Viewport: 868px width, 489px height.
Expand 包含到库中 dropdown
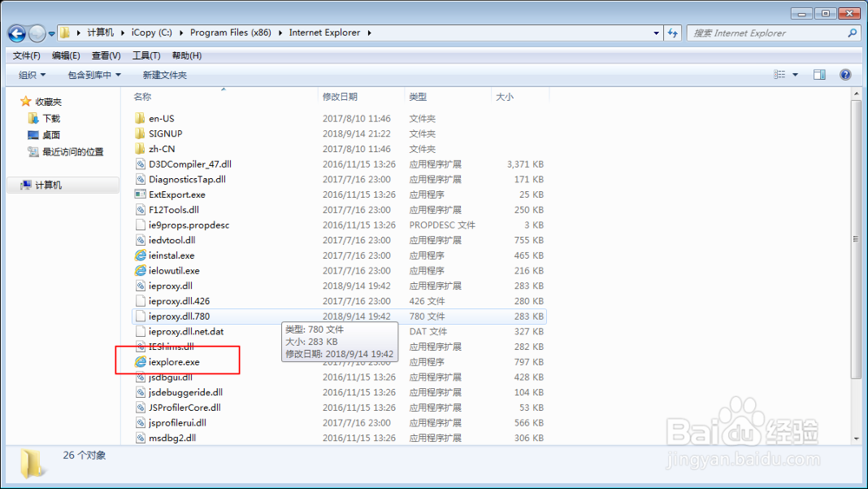click(94, 75)
